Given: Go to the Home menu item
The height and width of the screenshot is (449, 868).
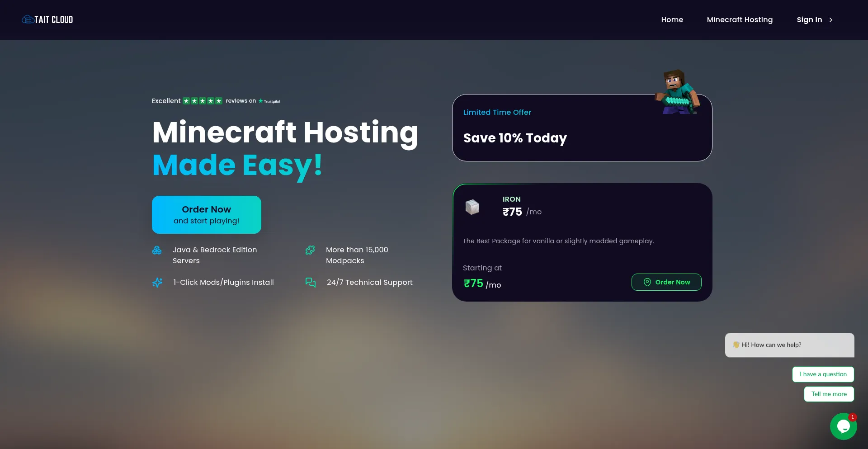Looking at the screenshot, I should 672,19.
